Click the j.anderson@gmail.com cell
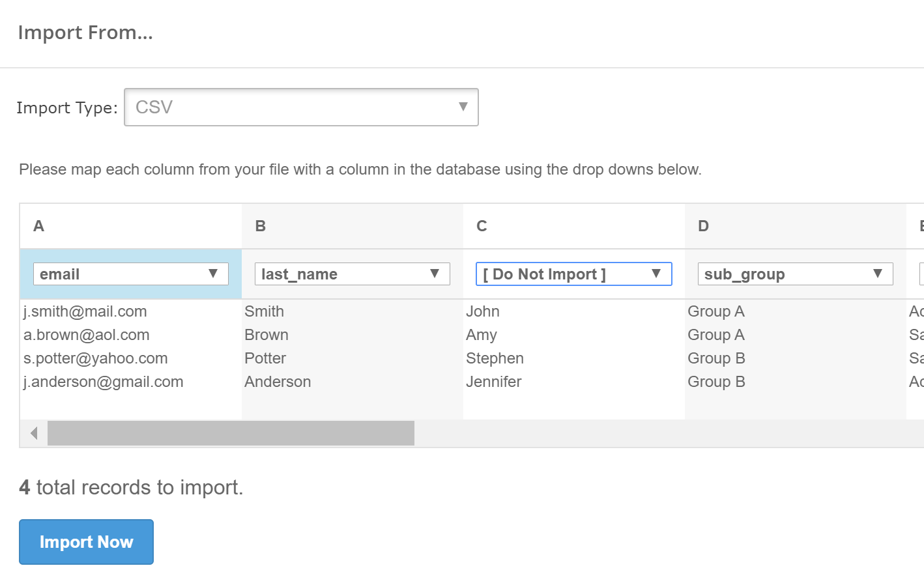This screenshot has height=583, width=924. pyautogui.click(x=104, y=382)
